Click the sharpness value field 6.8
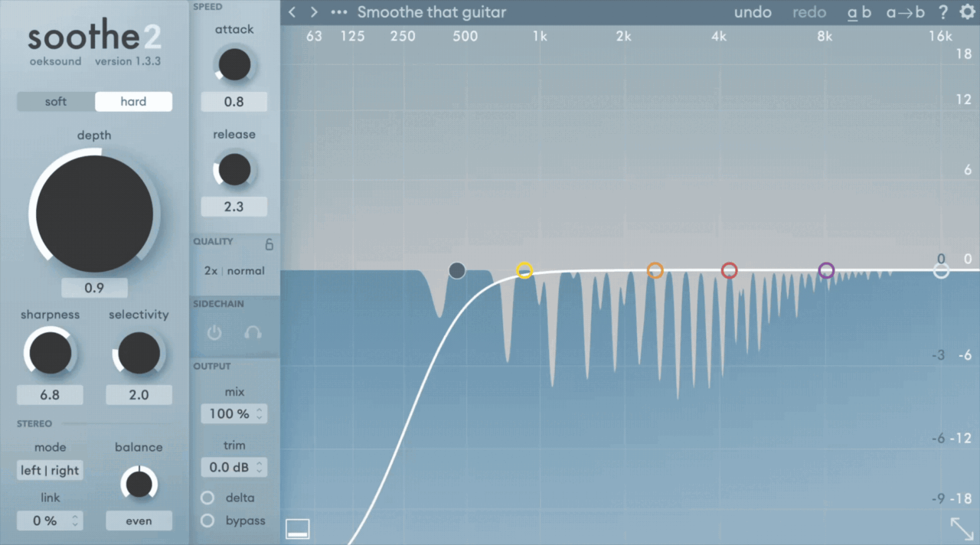 [x=50, y=395]
